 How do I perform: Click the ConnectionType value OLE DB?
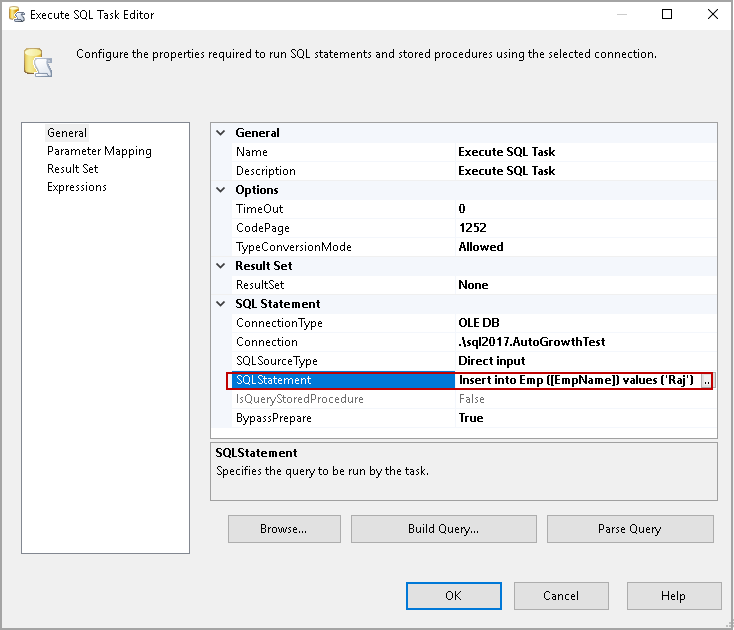(x=478, y=323)
